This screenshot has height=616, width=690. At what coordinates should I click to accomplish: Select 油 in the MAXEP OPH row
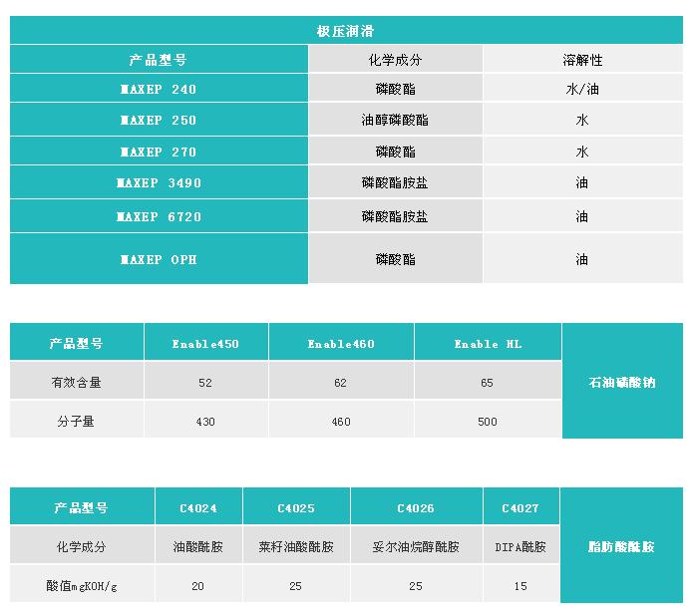pos(582,259)
